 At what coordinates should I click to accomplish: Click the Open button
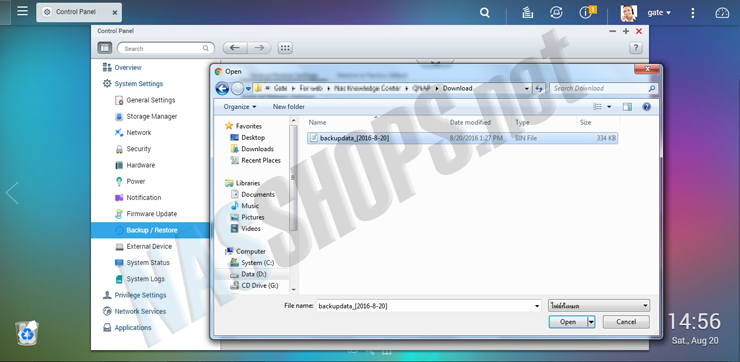point(568,322)
